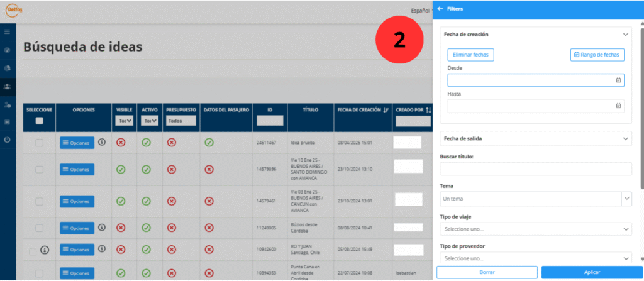Viewport: 644px width, 281px height.
Task: Toggle the select-all checkbox in Seleccione header
Action: [x=39, y=121]
